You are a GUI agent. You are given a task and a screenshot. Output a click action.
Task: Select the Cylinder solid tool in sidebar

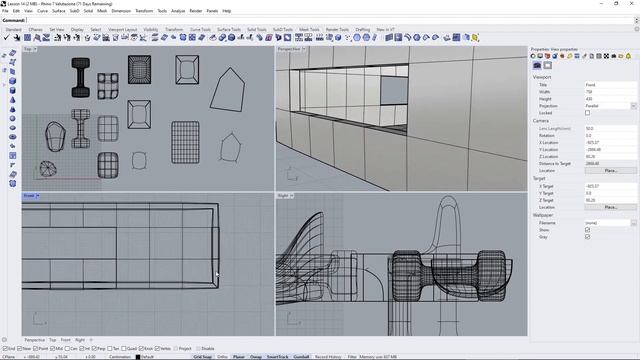[x=13, y=90]
